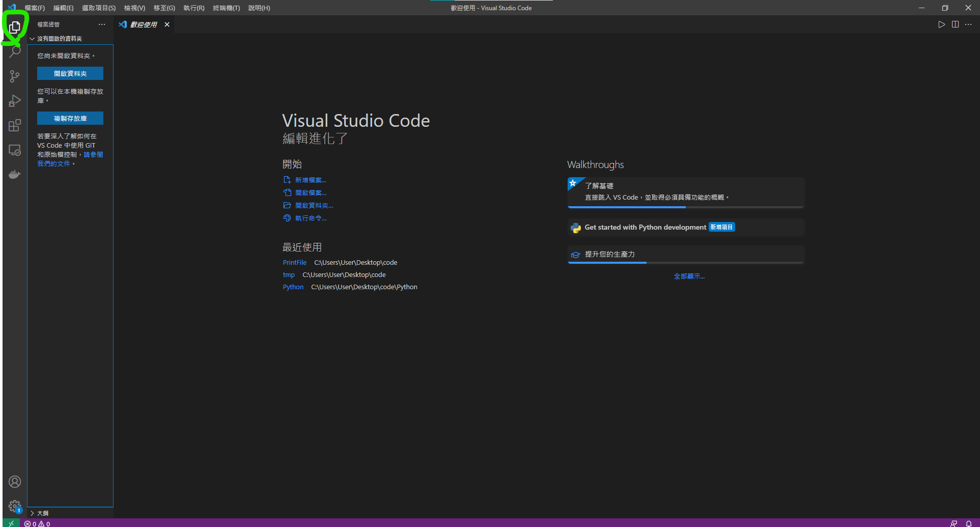Open recent folder PrintFile
This screenshot has height=527, width=980.
coord(295,263)
